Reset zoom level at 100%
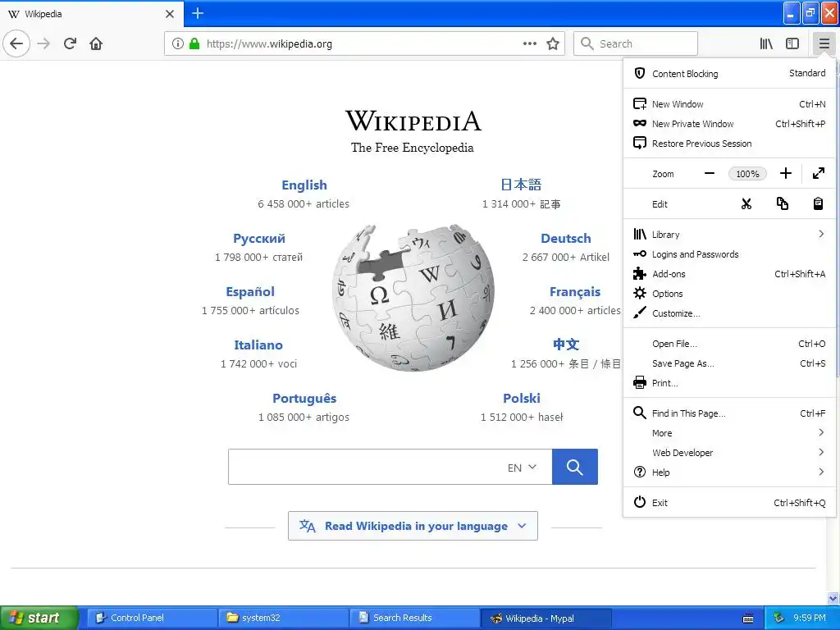 pos(747,174)
